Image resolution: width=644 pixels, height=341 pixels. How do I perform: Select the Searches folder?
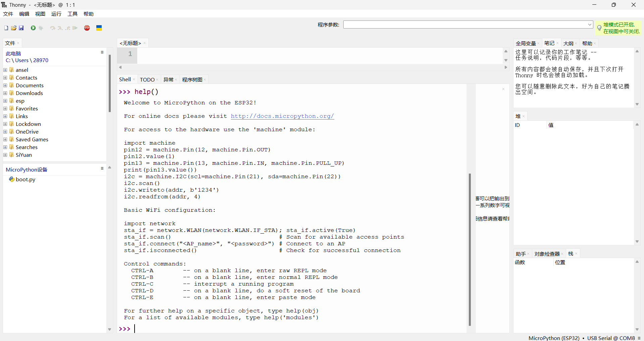(x=27, y=147)
